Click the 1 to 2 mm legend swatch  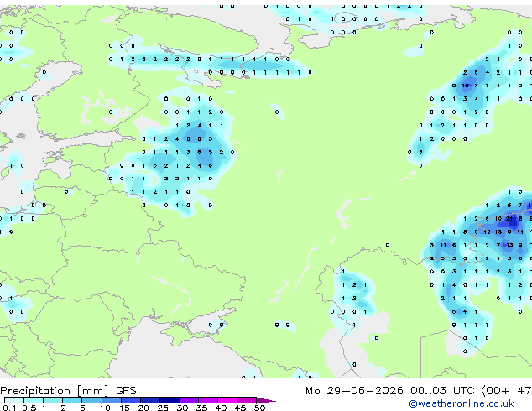coord(53,400)
